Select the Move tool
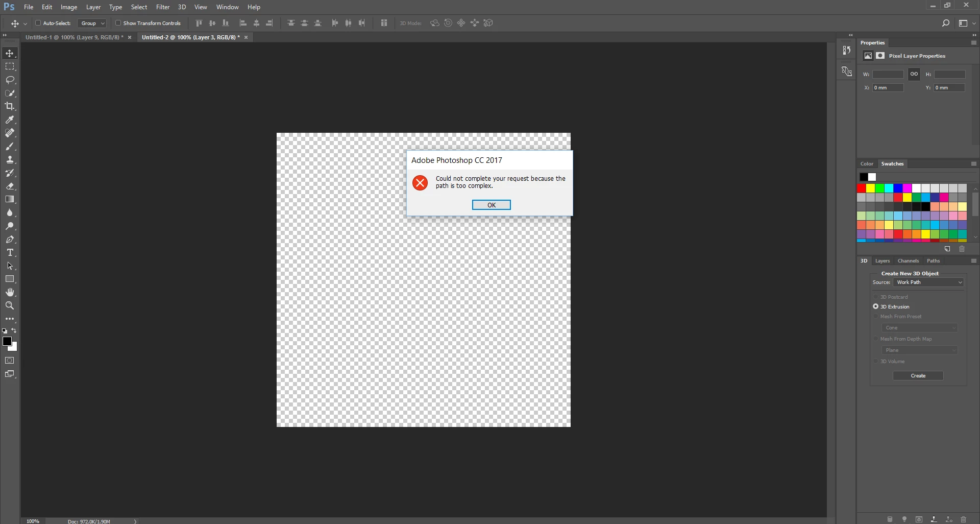The height and width of the screenshot is (524, 980). [10, 53]
